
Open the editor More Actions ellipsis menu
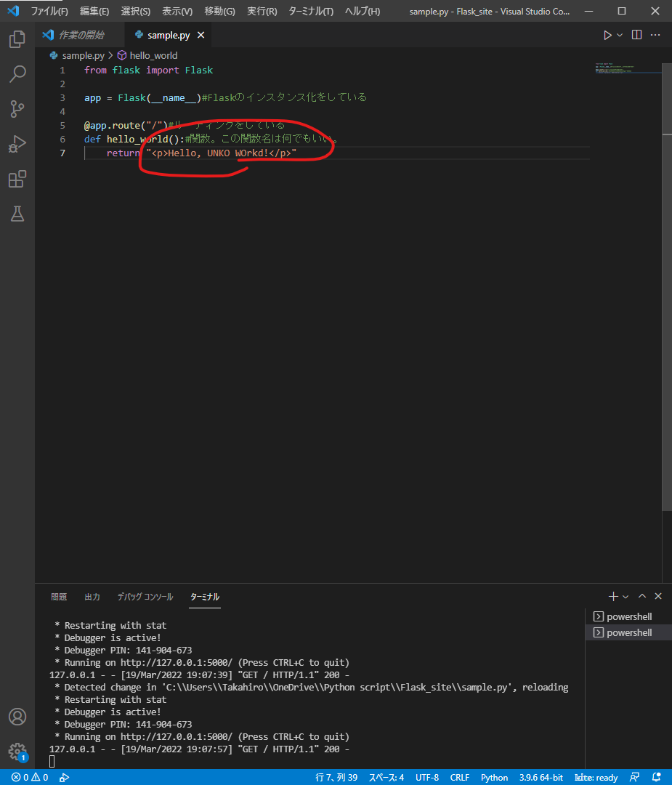tap(655, 35)
